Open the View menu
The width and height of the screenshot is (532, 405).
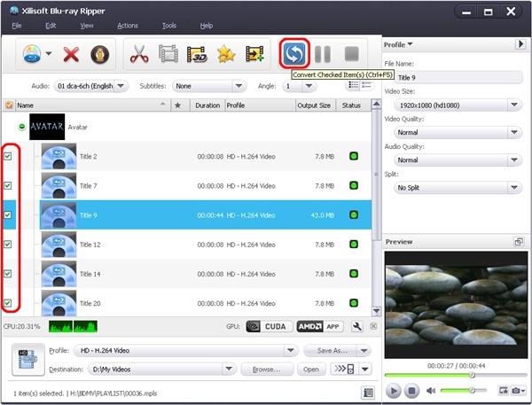(x=87, y=26)
